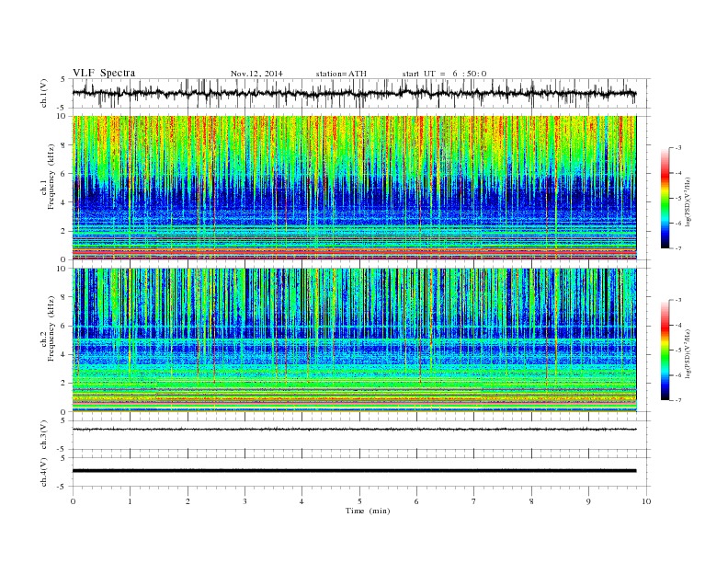This screenshot has width=728, height=563.
Task: Click the 'Time (min)' x-axis label
Action: coord(368,511)
